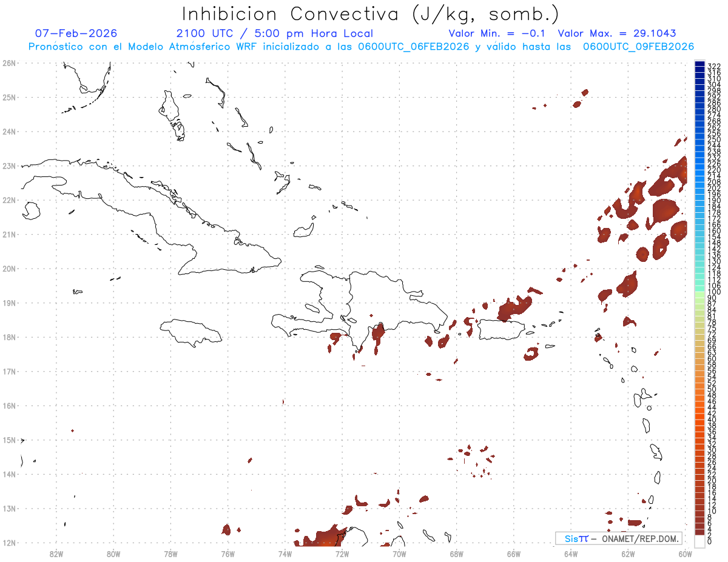Click the "Valor Max. = 29.1043" readout
This screenshot has width=728, height=562.
617,33
